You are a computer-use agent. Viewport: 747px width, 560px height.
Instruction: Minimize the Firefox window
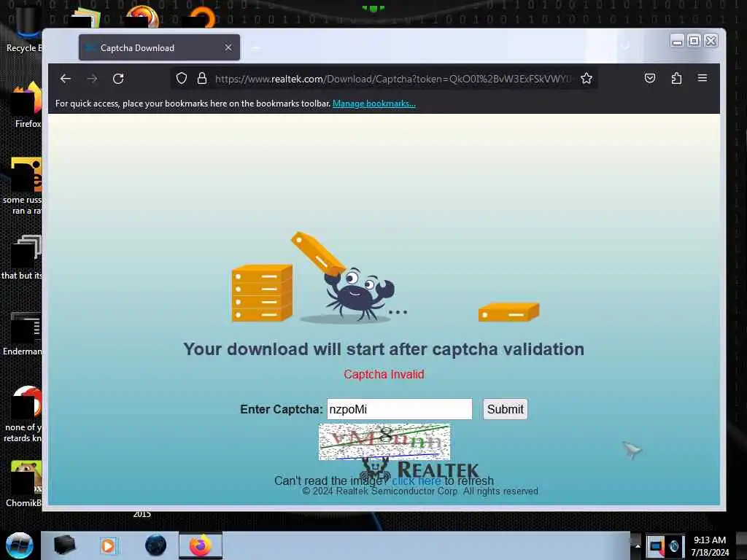pyautogui.click(x=677, y=42)
